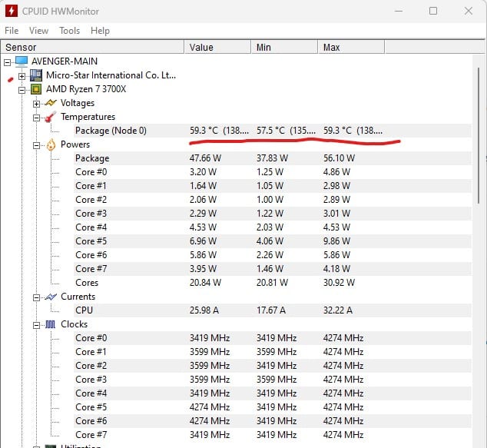Screen dimensions: 487x448
Task: Collapse the Temperatures section
Action: (x=37, y=117)
